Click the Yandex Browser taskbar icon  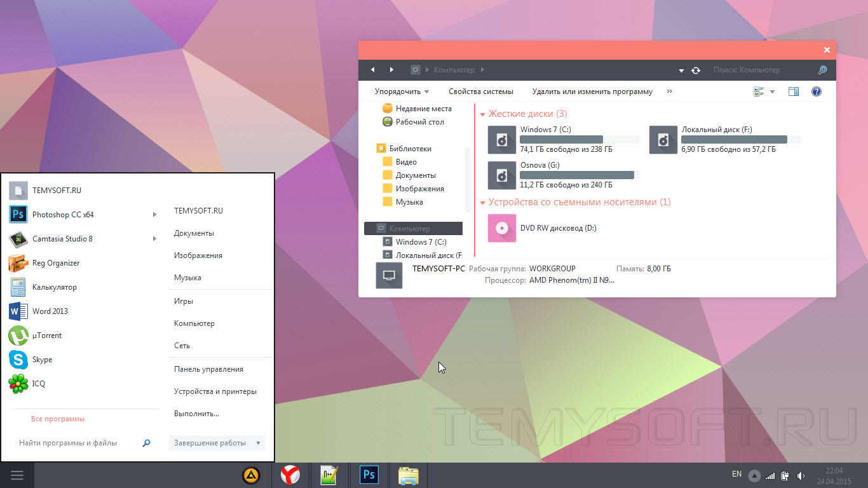(291, 475)
